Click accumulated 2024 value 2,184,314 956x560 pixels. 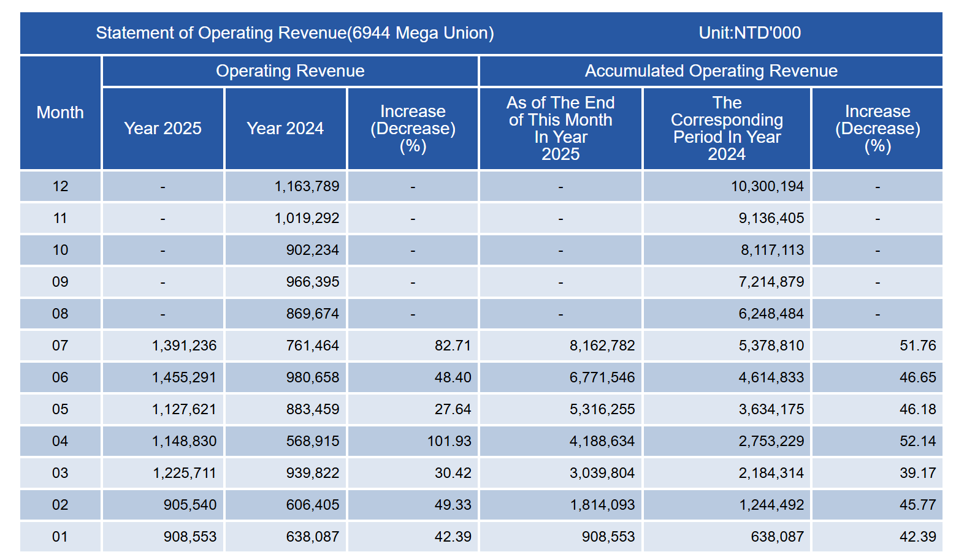(x=771, y=473)
